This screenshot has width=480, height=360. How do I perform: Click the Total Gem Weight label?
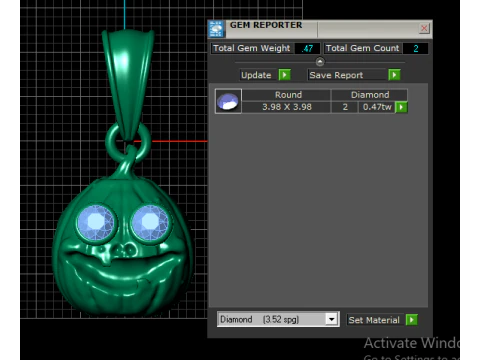[x=252, y=48]
